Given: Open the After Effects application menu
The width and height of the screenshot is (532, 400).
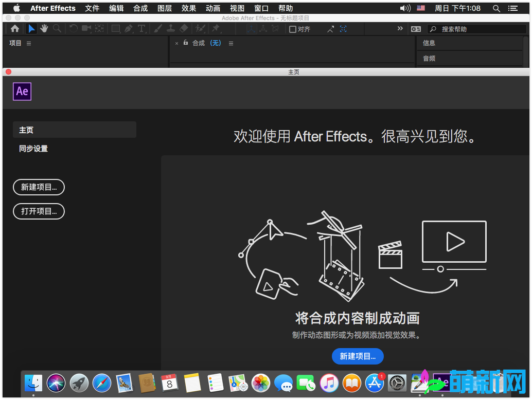Looking at the screenshot, I should [x=53, y=8].
